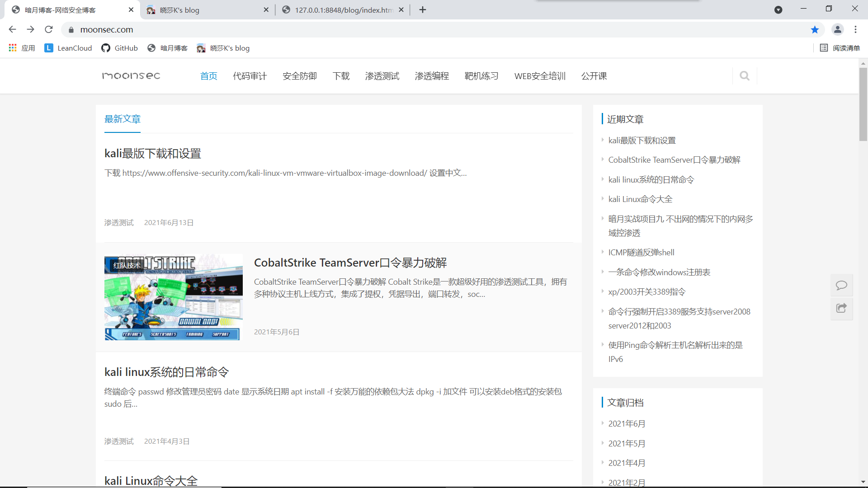Click the scrollbar down arrow
This screenshot has height=488, width=868.
tap(863, 482)
